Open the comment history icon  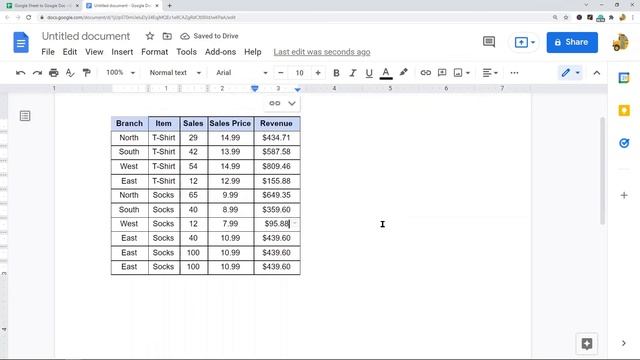point(489,42)
